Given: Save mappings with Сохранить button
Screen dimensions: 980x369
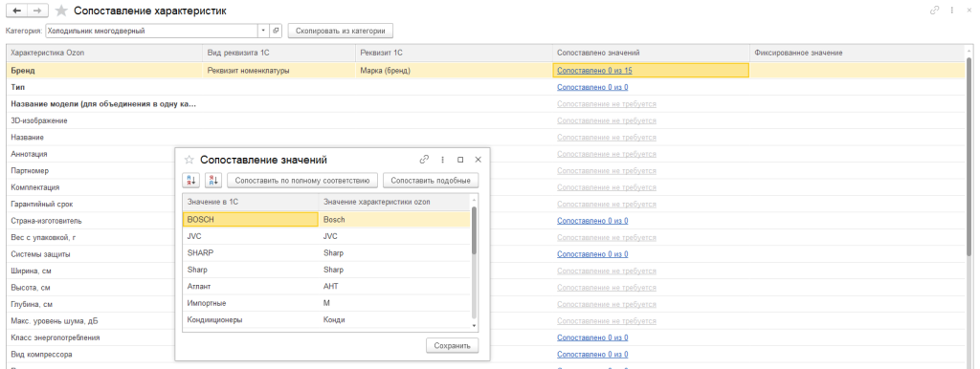Looking at the screenshot, I should tap(453, 345).
